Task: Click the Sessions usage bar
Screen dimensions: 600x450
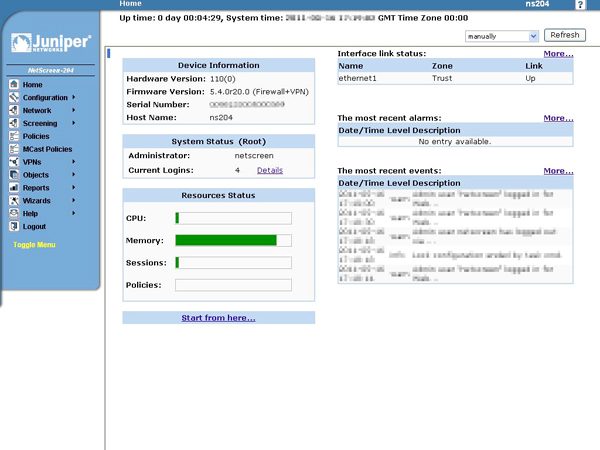Action: [x=233, y=262]
